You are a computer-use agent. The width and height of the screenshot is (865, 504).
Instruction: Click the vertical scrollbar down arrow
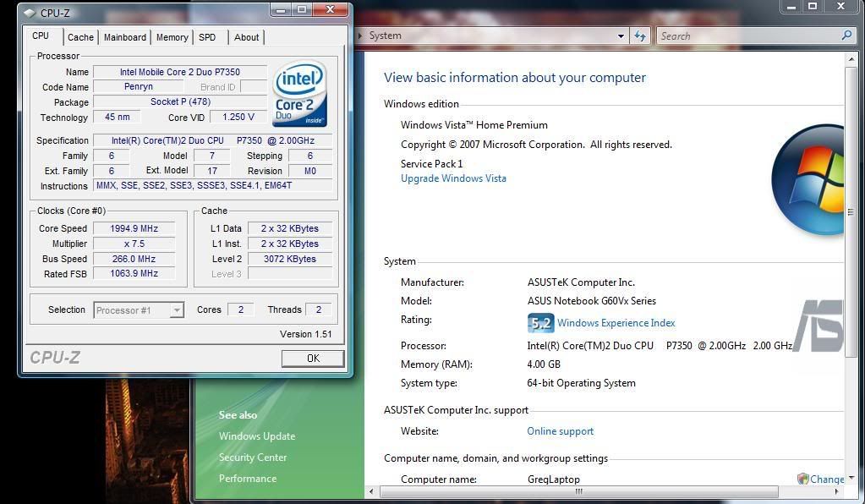pos(851,478)
